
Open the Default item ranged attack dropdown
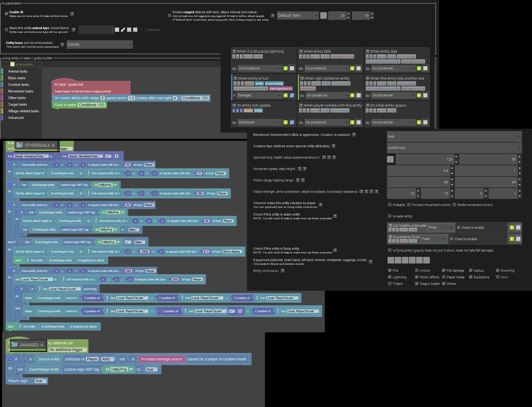pos(297,16)
